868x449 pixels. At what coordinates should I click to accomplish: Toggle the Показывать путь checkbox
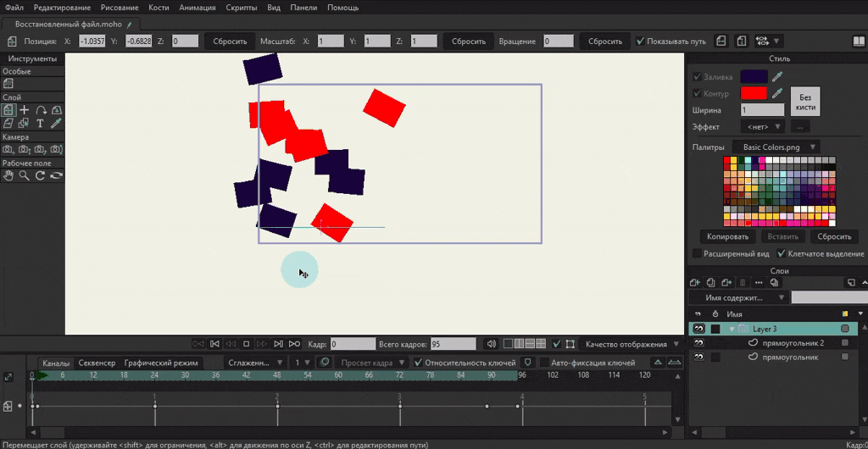641,41
